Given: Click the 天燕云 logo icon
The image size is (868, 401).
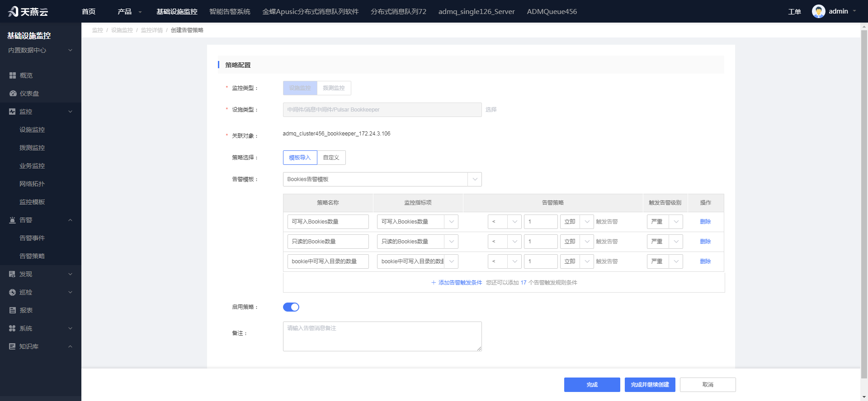Looking at the screenshot, I should (x=13, y=11).
